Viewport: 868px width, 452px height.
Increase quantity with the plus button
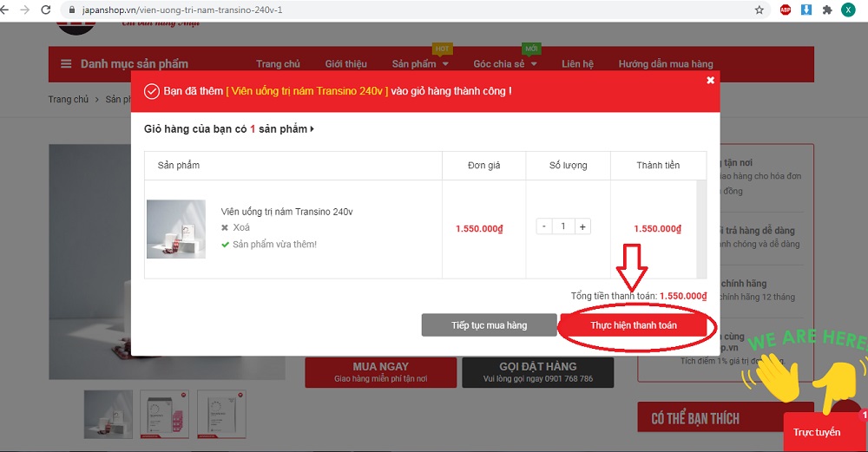pos(582,226)
